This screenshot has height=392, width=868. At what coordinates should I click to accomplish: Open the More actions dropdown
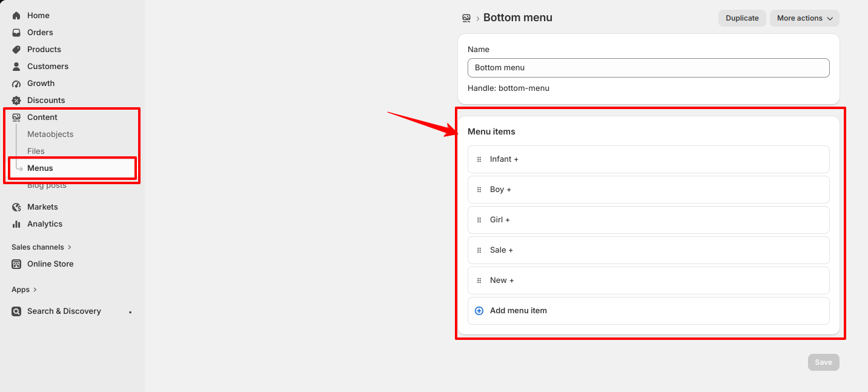(804, 18)
